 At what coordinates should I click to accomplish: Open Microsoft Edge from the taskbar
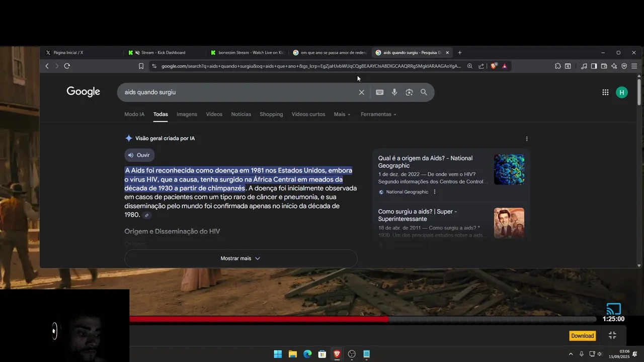(307, 354)
